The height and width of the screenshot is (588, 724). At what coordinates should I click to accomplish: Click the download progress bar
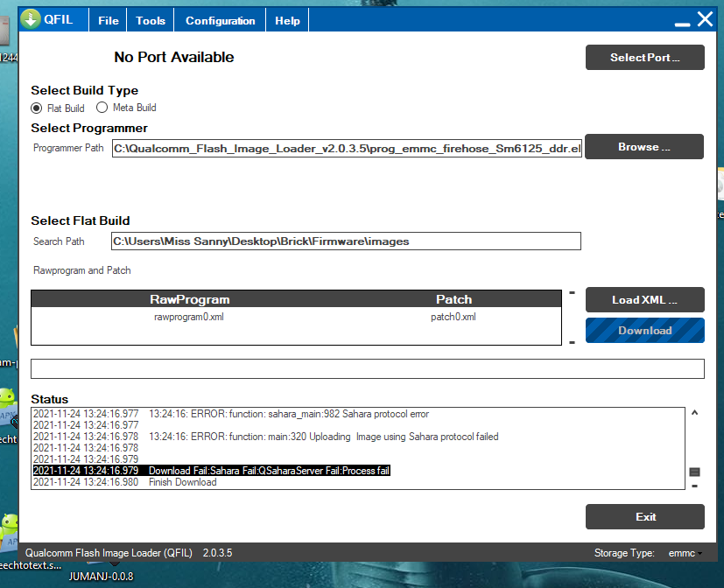pyautogui.click(x=368, y=368)
